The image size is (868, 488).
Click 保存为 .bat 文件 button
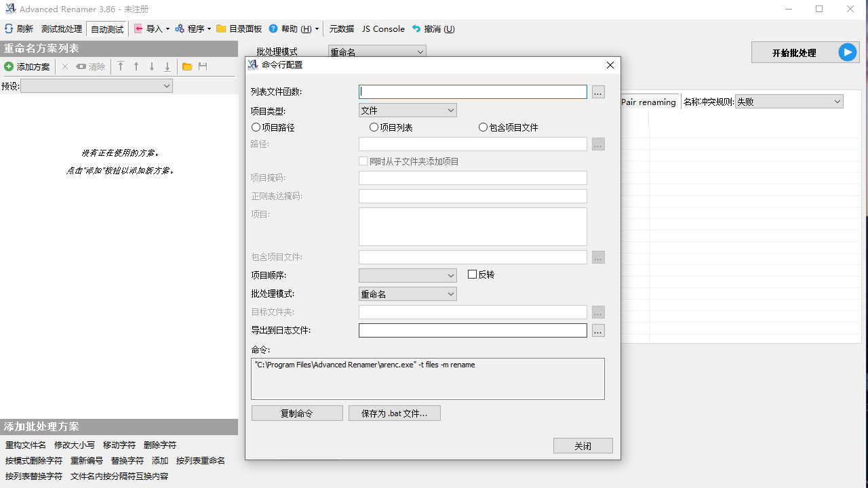394,413
